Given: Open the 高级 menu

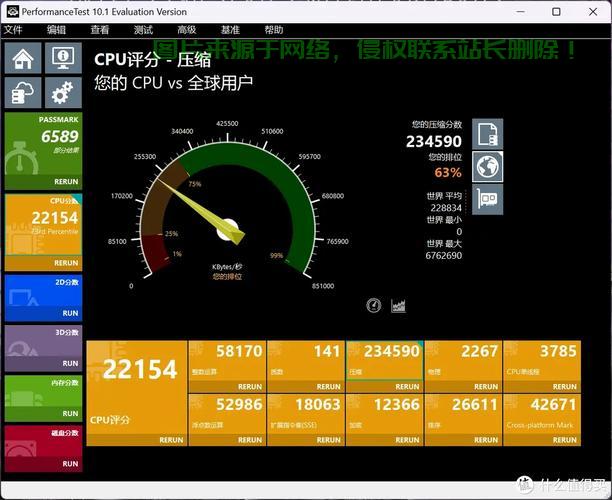Looking at the screenshot, I should [x=187, y=30].
